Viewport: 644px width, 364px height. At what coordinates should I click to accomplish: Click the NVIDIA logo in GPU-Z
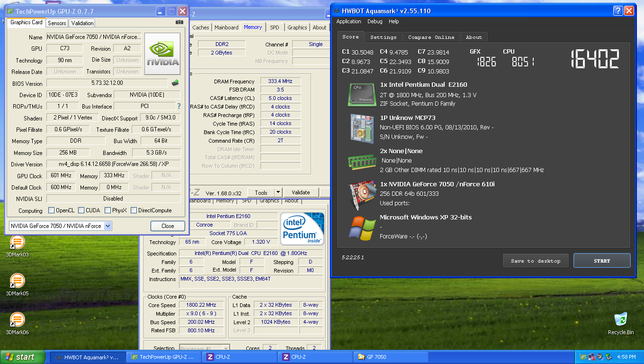coord(162,54)
